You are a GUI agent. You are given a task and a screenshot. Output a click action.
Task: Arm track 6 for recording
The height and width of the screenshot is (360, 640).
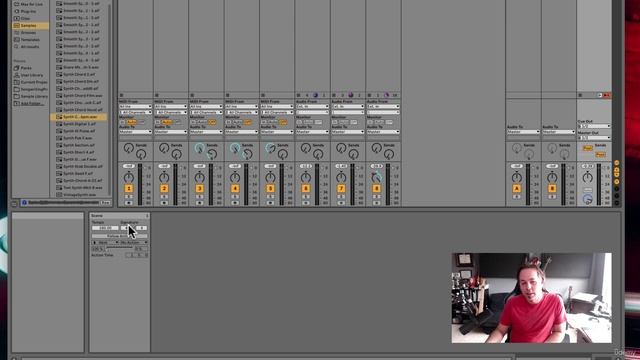tap(306, 202)
